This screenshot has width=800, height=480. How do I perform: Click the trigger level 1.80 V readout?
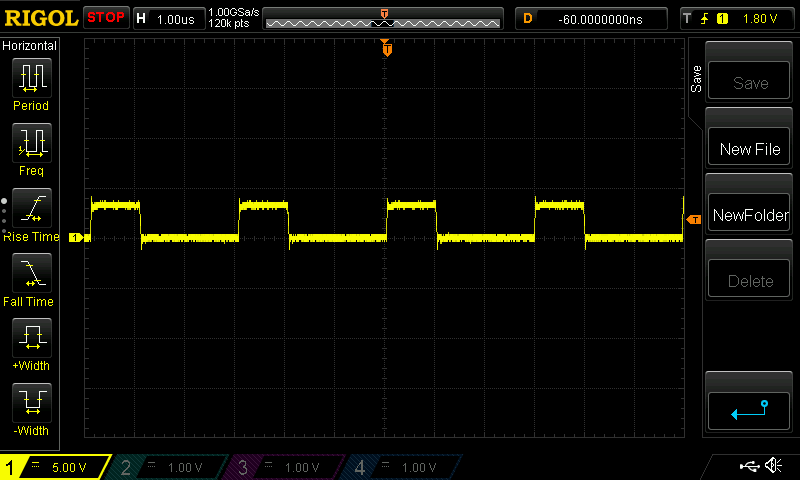(760, 19)
